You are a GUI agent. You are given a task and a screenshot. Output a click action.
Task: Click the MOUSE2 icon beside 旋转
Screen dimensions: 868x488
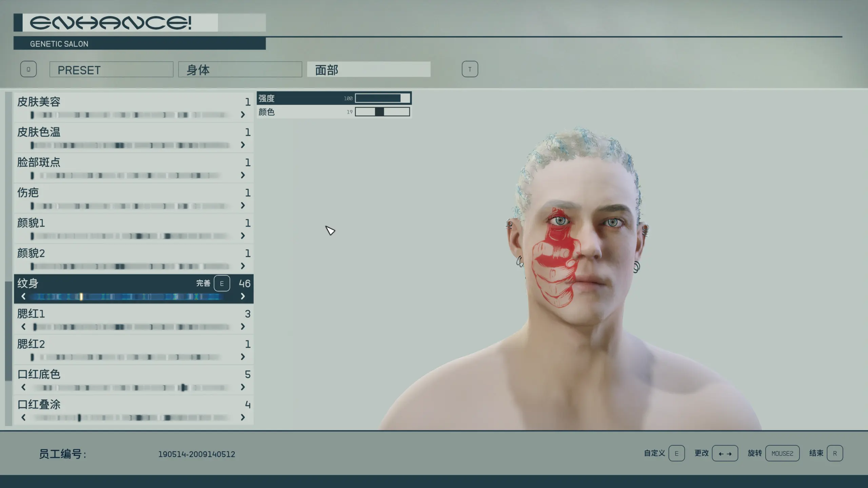782,453
